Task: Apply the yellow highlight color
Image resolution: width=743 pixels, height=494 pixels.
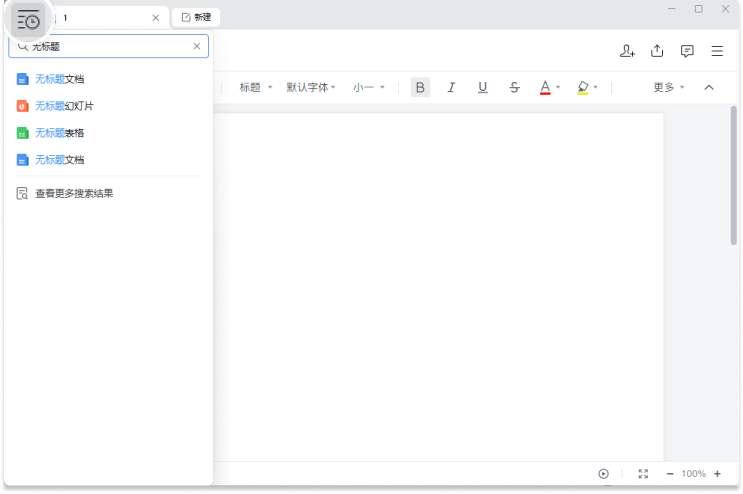Action: click(x=583, y=87)
